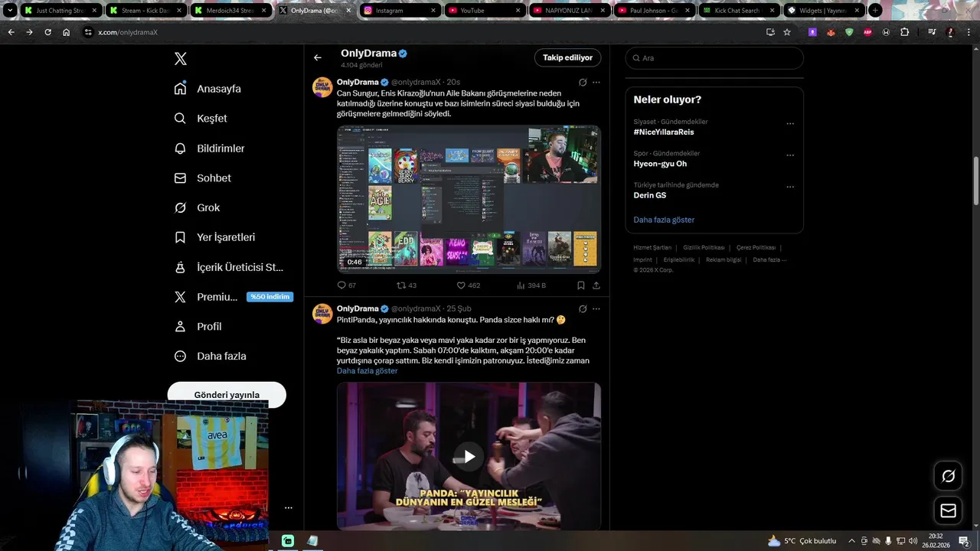The image size is (980, 551).
Task: Open İçerik Üreticisi Stüdyosu item
Action: [x=229, y=267]
